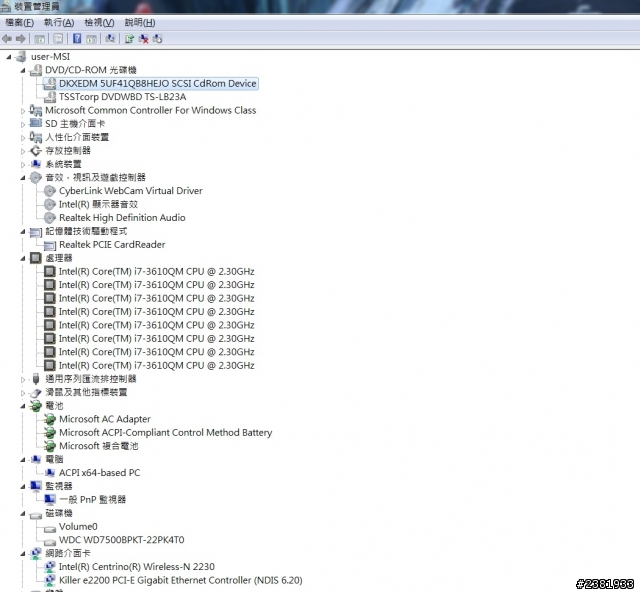
Task: Select Microsoft 複合電池
Action: coord(99,446)
